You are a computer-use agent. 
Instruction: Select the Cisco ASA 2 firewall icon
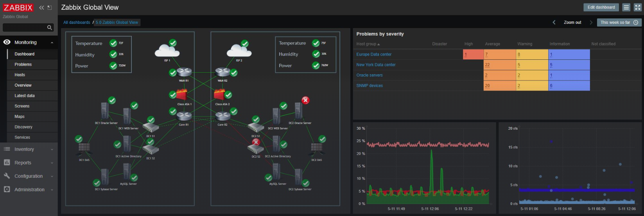tap(220, 95)
